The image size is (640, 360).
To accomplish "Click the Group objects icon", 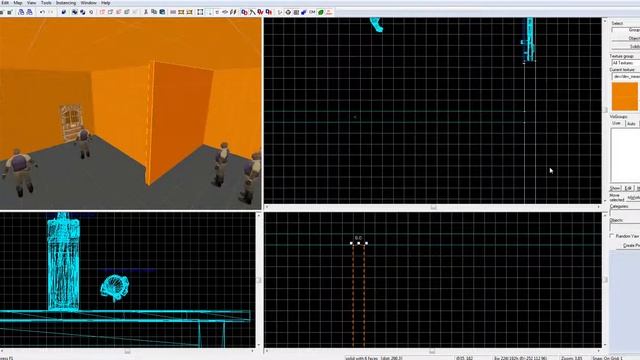I will pos(75,12).
